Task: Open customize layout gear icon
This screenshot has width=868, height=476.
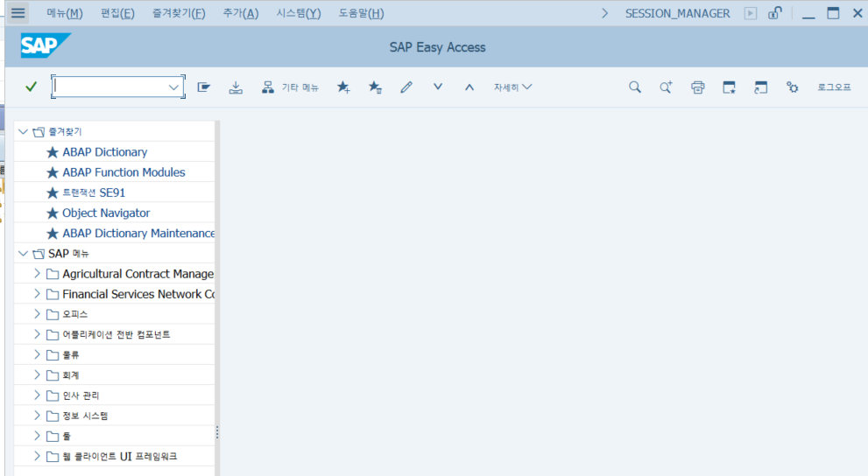Action: 792,87
